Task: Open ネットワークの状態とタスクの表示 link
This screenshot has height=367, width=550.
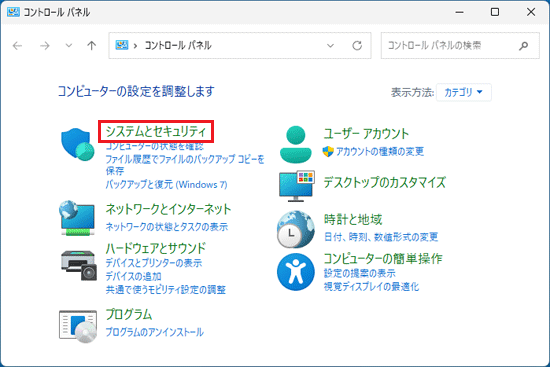Action: pyautogui.click(x=167, y=227)
